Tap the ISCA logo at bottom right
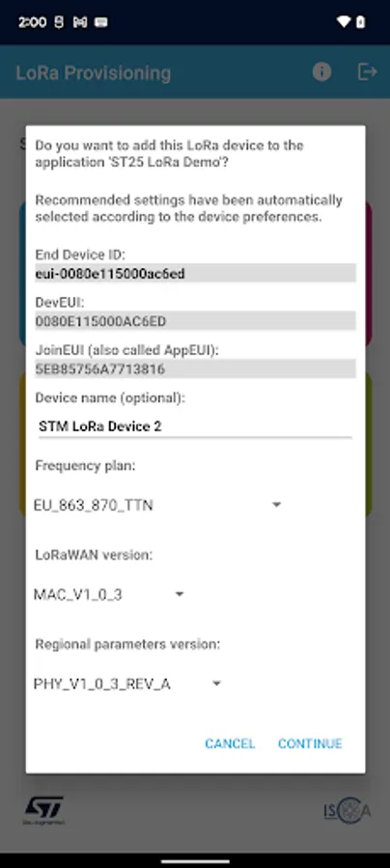 tap(348, 811)
